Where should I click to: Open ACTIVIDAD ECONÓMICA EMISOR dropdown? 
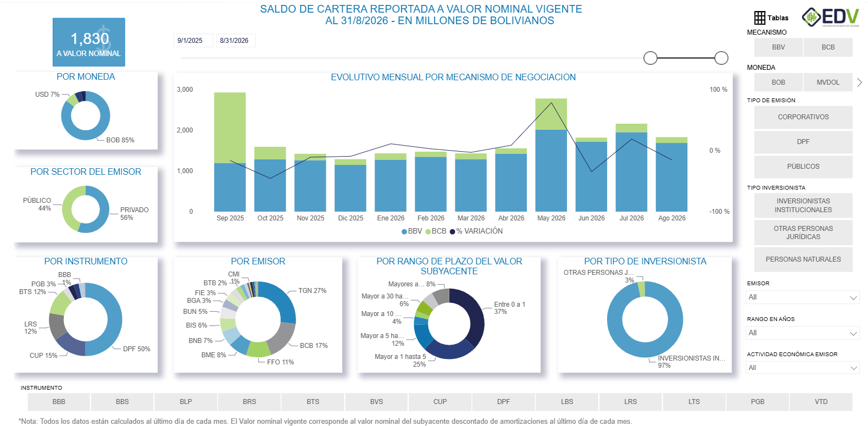click(x=803, y=368)
